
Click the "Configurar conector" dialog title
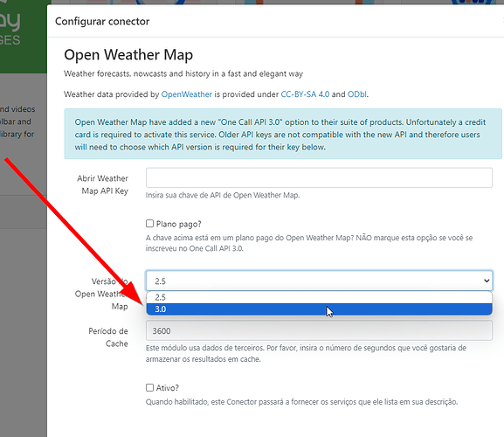coord(102,21)
